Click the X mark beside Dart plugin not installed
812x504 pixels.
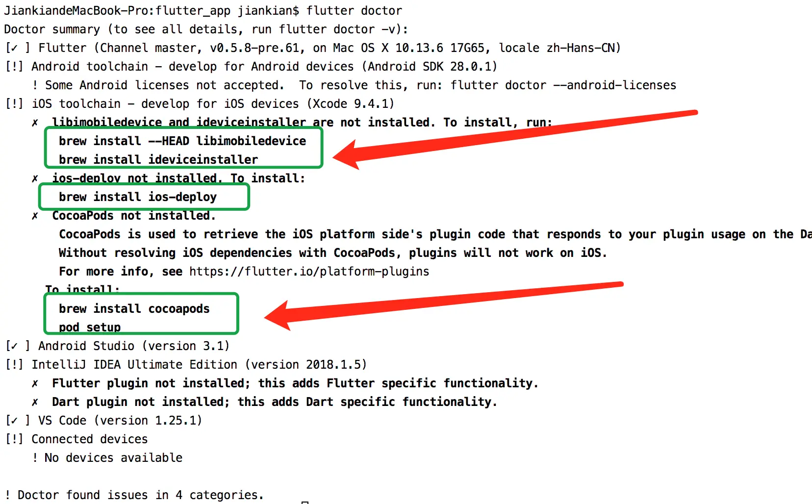(35, 402)
